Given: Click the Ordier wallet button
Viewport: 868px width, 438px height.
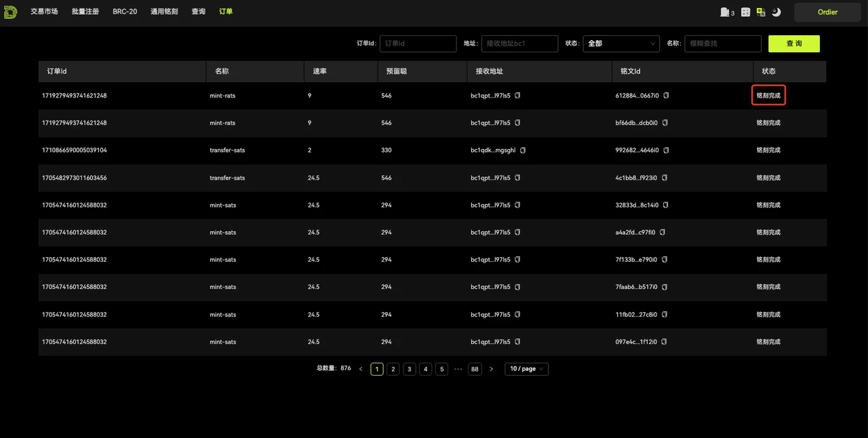Looking at the screenshot, I should (x=827, y=12).
